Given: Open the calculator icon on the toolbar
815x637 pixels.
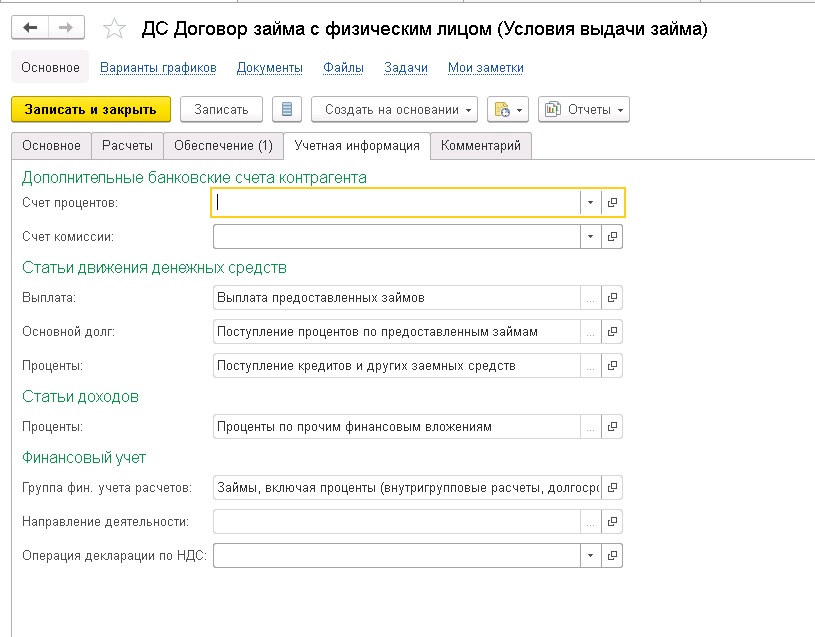Looking at the screenshot, I should [287, 108].
